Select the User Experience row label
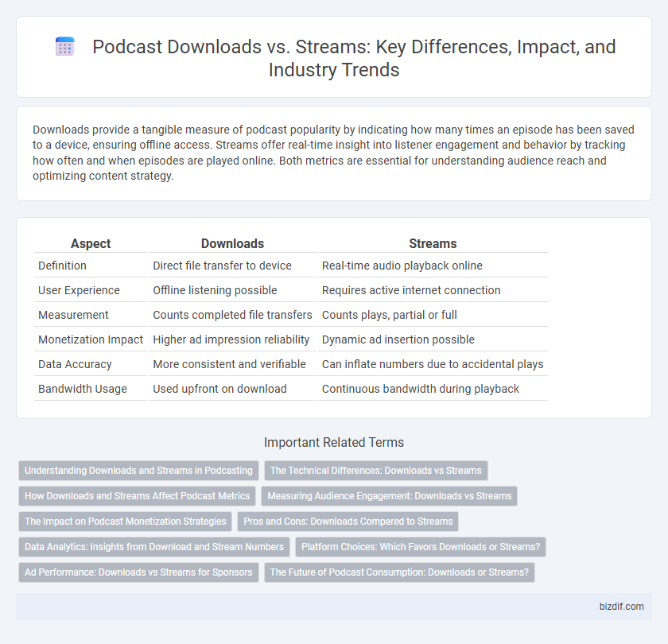Viewport: 668px width, 644px height. point(79,290)
